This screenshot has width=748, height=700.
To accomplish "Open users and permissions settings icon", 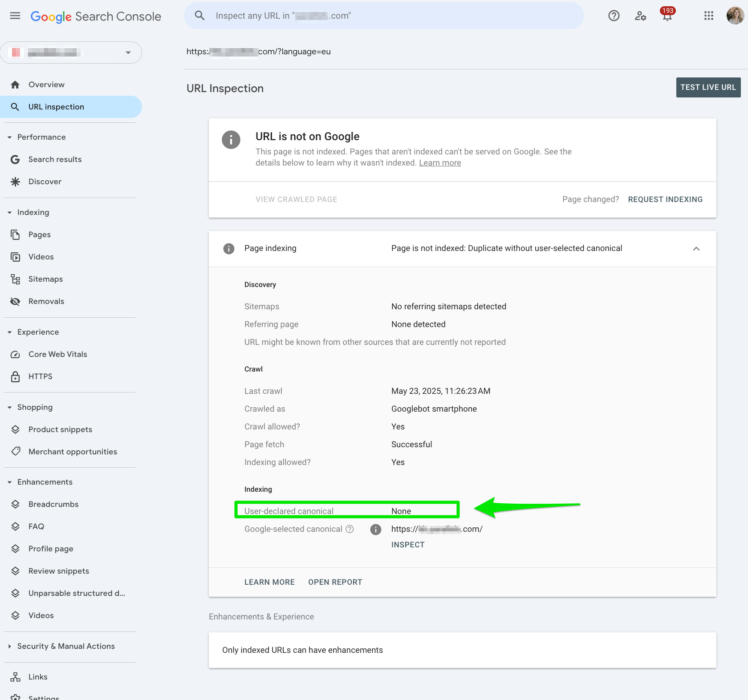I will click(x=640, y=16).
